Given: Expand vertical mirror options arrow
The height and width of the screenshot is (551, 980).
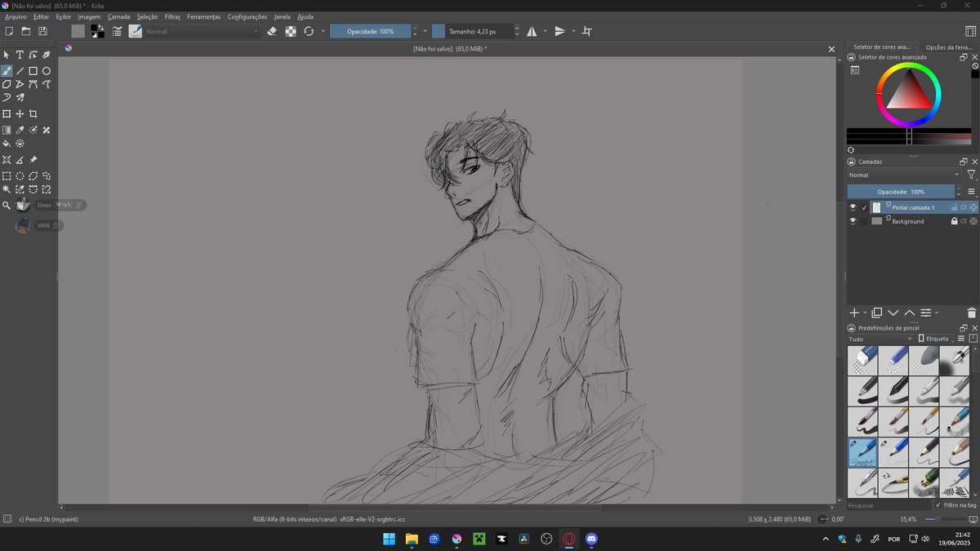Looking at the screenshot, I should tap(573, 31).
